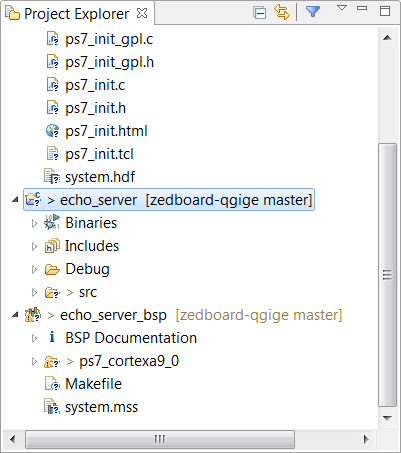Click the echo_server_bsp project icon
This screenshot has width=401, height=453.
(33, 314)
